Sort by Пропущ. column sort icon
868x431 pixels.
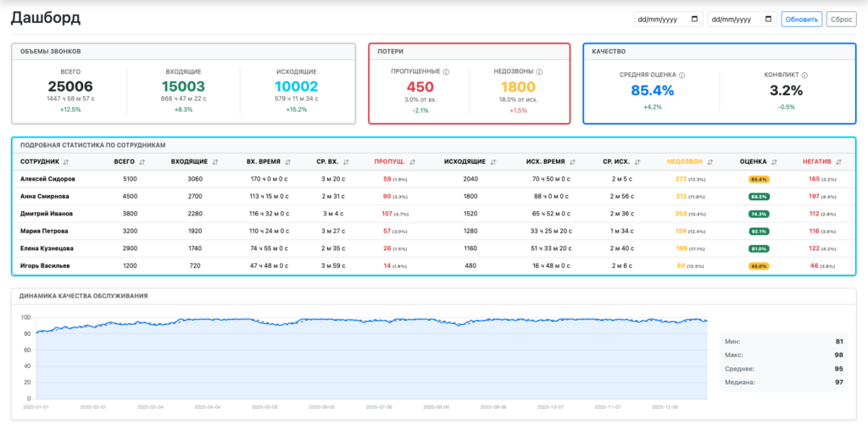tap(412, 161)
